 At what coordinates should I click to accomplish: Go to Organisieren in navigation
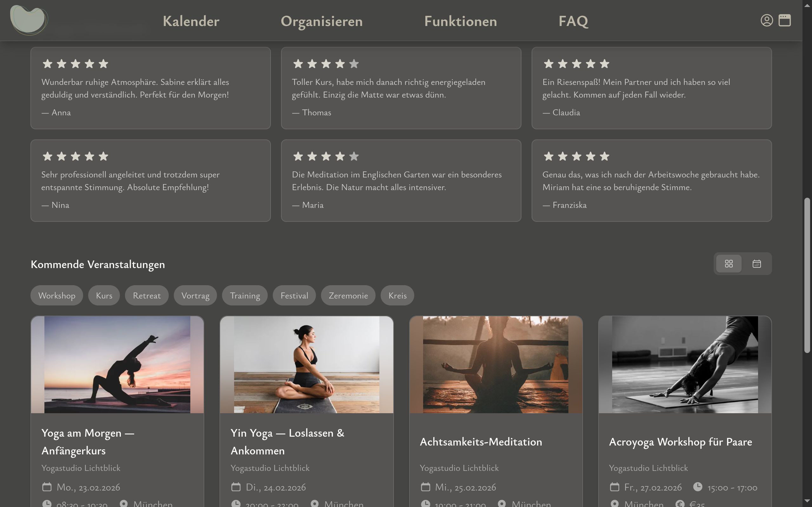pyautogui.click(x=321, y=21)
